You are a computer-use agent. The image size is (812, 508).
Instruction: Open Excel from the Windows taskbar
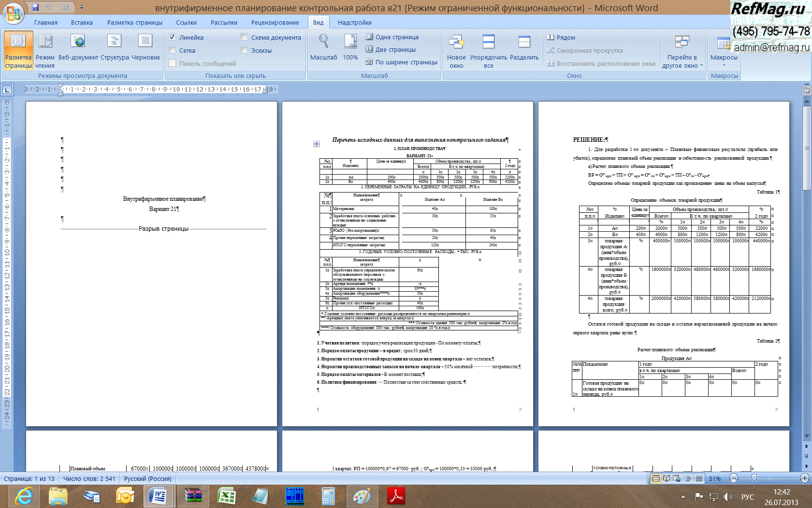[226, 496]
